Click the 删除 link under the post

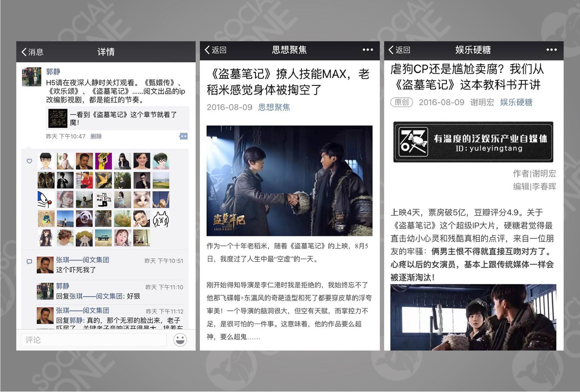pos(96,136)
